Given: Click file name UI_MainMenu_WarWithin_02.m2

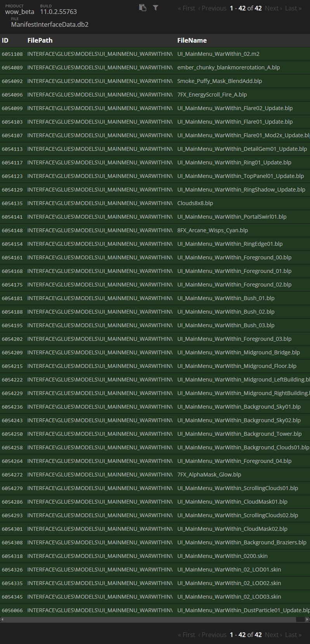Looking at the screenshot, I should point(218,54).
